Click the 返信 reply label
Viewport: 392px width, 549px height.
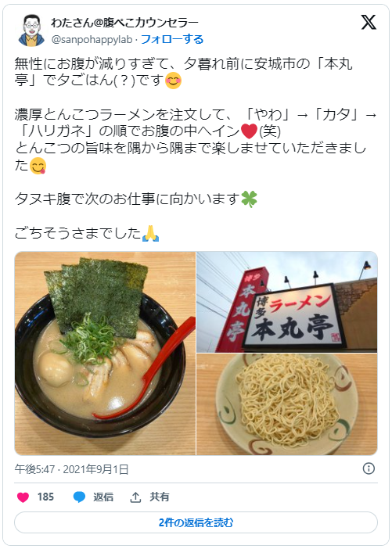[103, 497]
